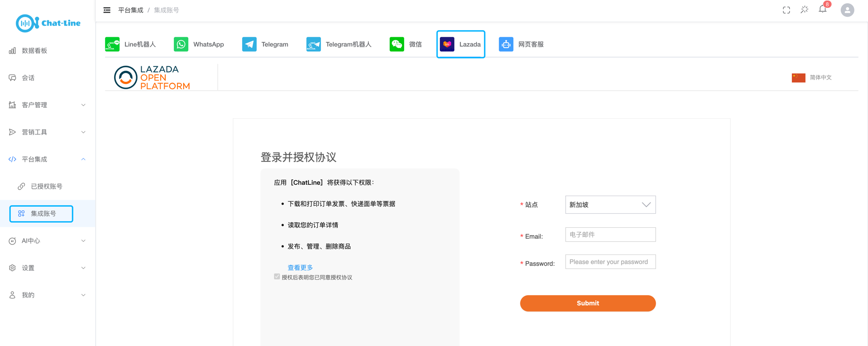Click the 微信 WeChat icon

point(397,44)
